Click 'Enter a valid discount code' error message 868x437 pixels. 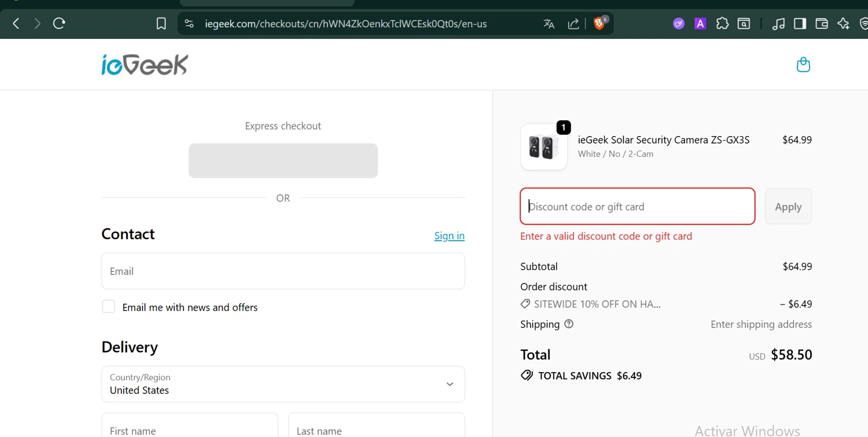pos(606,236)
